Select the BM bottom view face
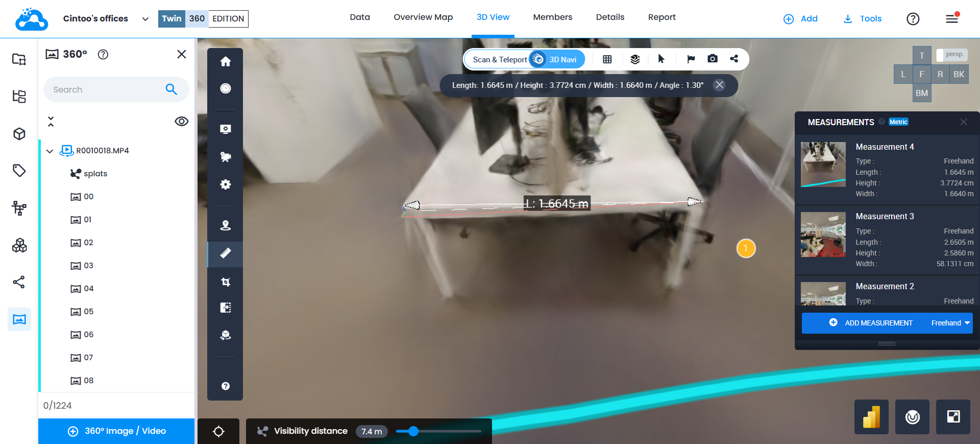Screen dimensions: 980x444 click(922, 93)
